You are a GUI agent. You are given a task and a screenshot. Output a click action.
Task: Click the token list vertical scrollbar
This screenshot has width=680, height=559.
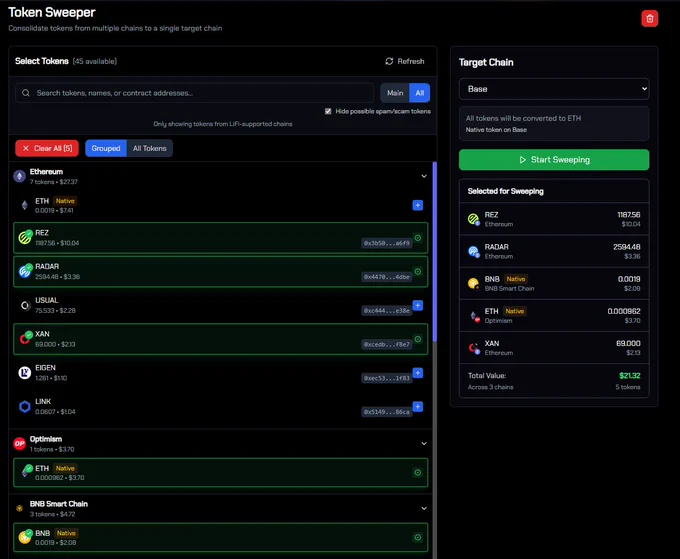(435, 252)
